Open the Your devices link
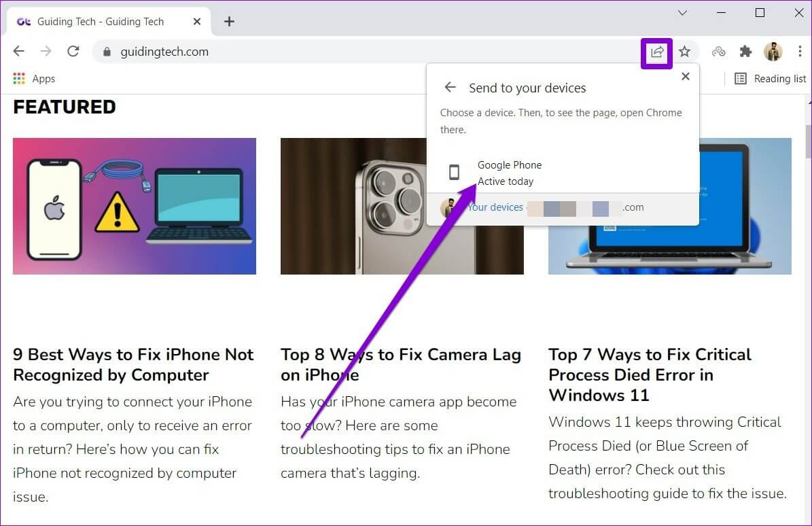812x526 pixels. pyautogui.click(x=495, y=207)
